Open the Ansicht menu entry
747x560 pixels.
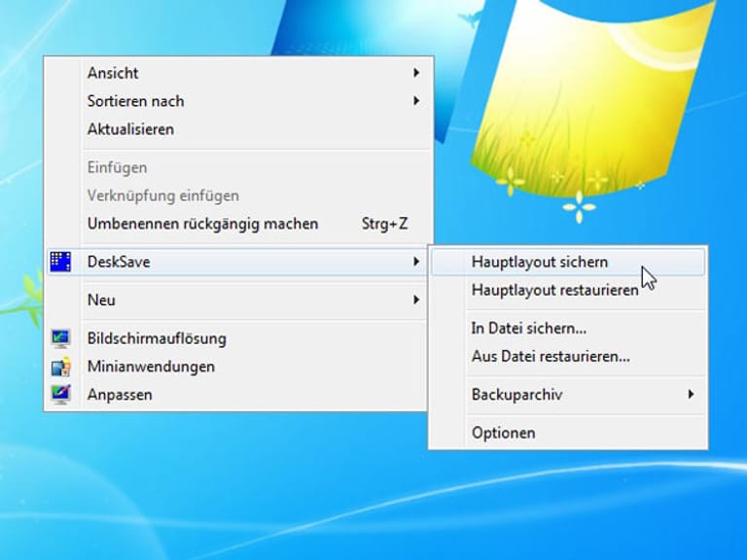pyautogui.click(x=238, y=73)
